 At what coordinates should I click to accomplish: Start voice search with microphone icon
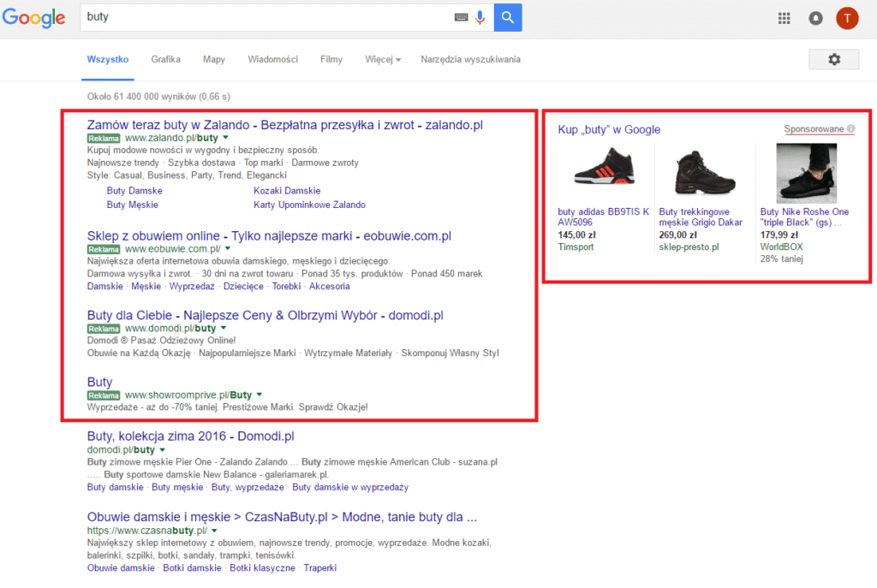point(480,17)
